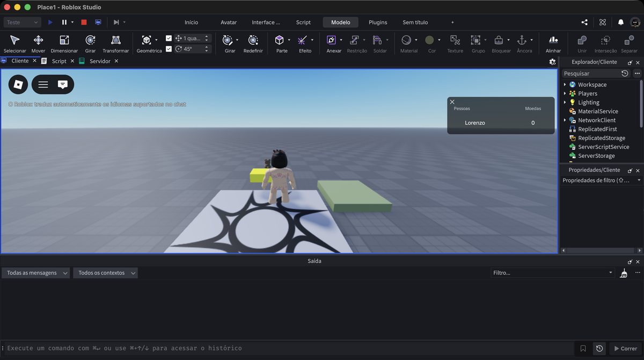Click the bookmark icon in command bar
The height and width of the screenshot is (360, 644).
tap(583, 348)
